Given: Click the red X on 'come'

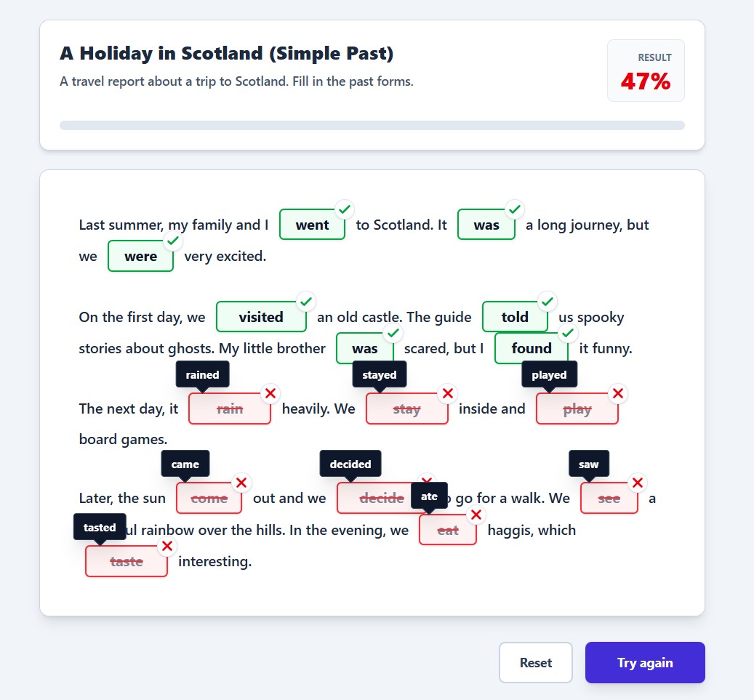Looking at the screenshot, I should pyautogui.click(x=241, y=483).
